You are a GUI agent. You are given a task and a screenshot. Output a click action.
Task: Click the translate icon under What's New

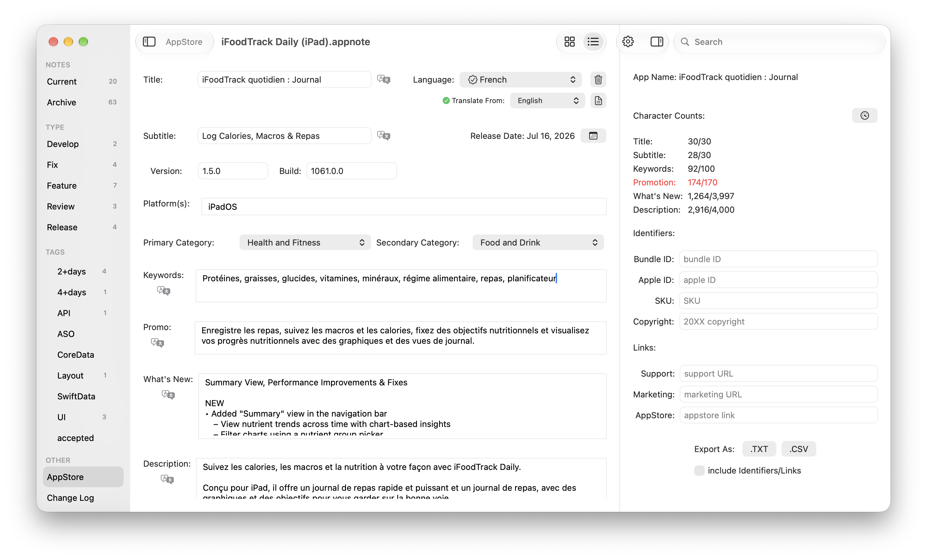point(168,394)
